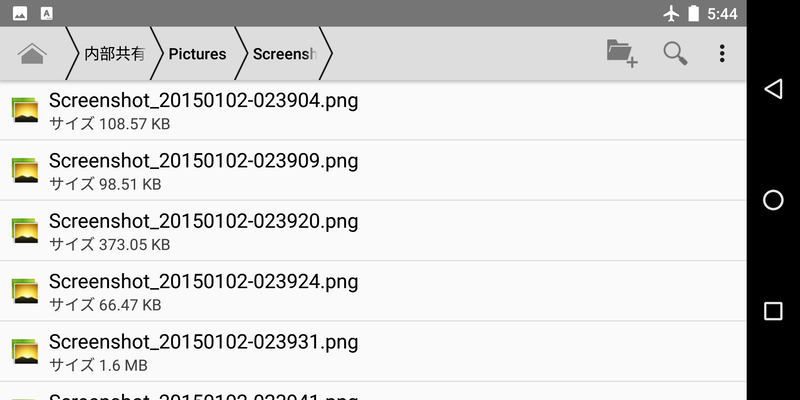Tap the airplane mode status icon
Screen dimensions: 800x400
pos(671,14)
